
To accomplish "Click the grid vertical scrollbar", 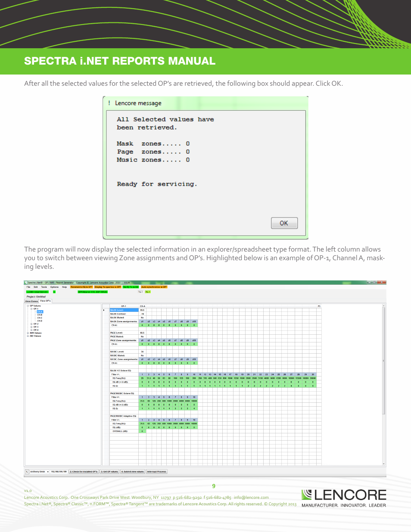I will point(384,385).
